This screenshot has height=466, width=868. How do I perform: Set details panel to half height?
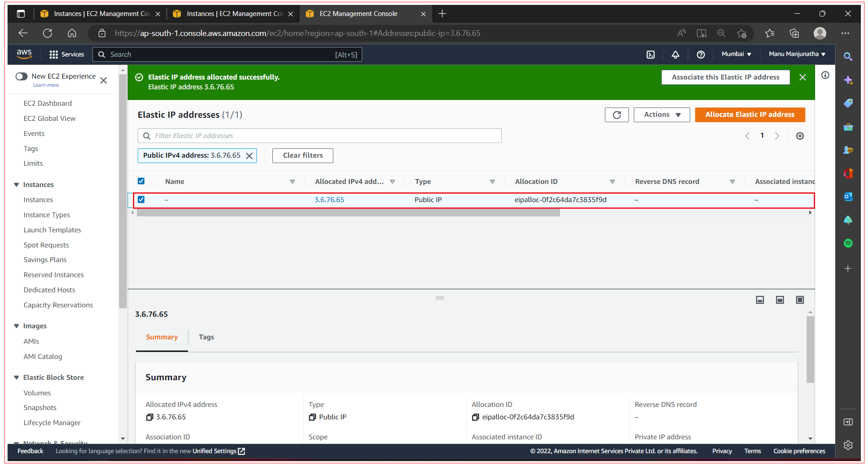click(780, 300)
